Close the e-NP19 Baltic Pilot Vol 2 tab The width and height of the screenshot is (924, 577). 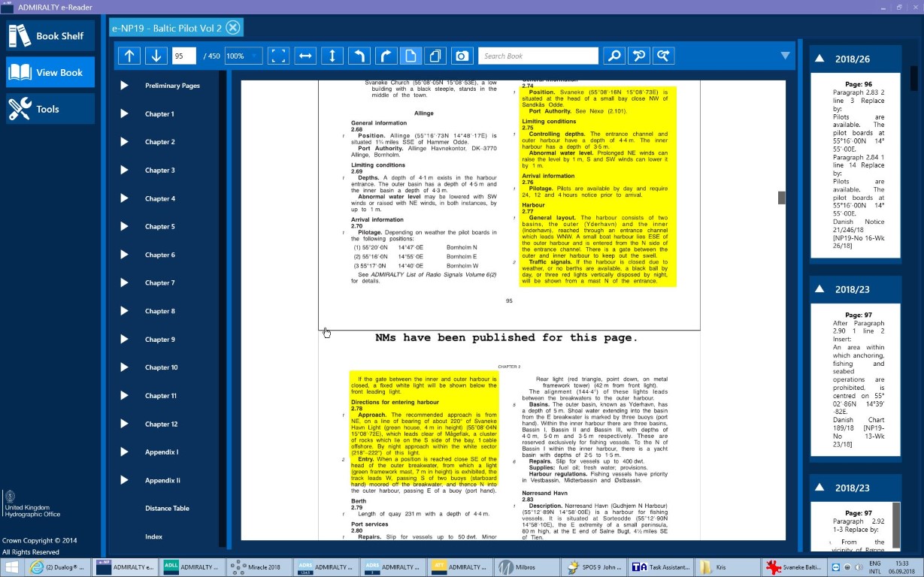[233, 28]
